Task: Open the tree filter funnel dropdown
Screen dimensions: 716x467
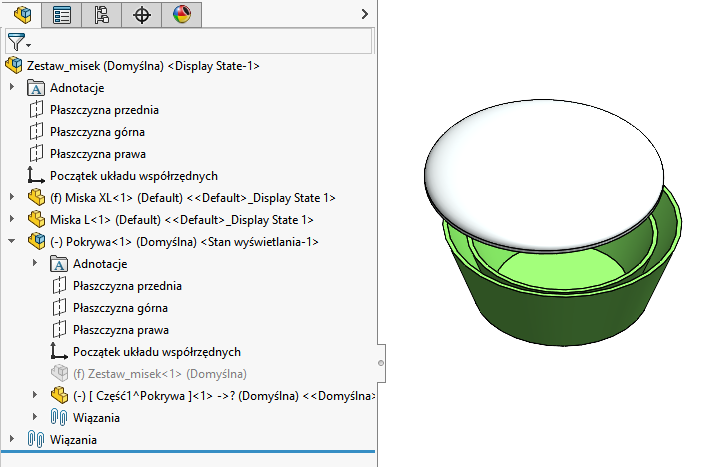Action: point(19,42)
